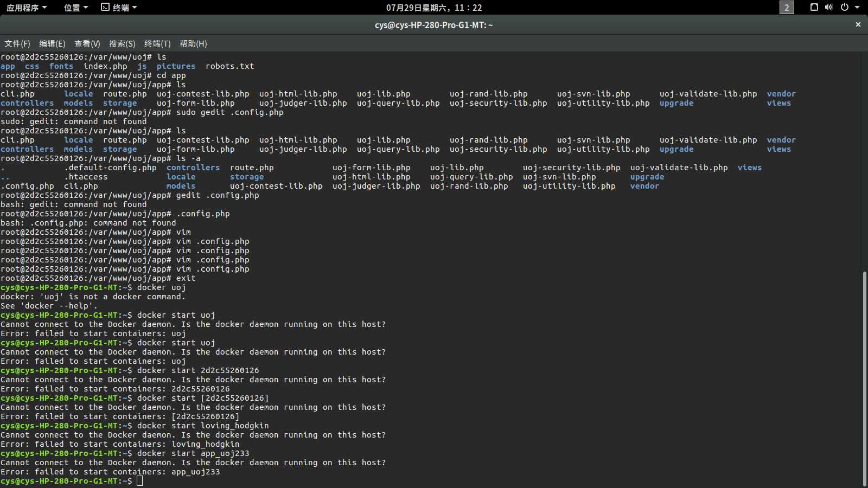
Task: Click "docker: 'uoj' is not a docker command."
Action: pyautogui.click(x=93, y=297)
